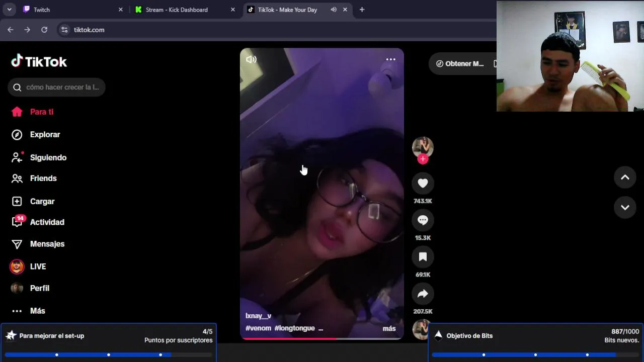The height and width of the screenshot is (362, 644).
Task: Seek on the video progress bar
Action: 321,338
